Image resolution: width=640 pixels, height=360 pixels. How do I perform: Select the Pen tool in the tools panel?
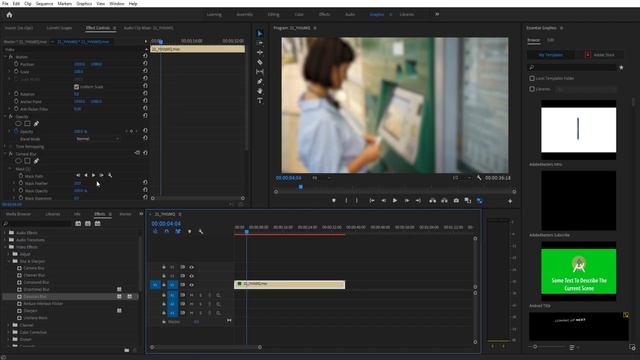(260, 82)
